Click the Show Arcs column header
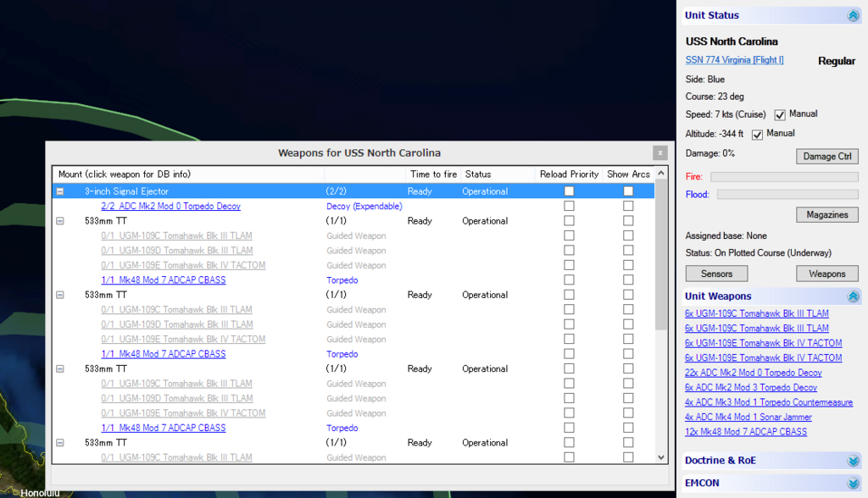Viewport: 868px width, 498px height. 628,174
